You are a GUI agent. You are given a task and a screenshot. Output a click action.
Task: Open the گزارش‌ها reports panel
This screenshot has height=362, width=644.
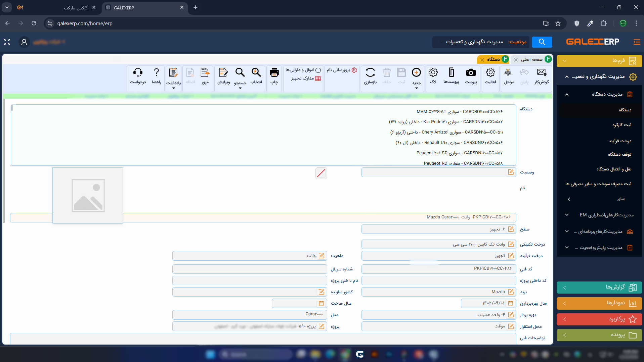599,288
